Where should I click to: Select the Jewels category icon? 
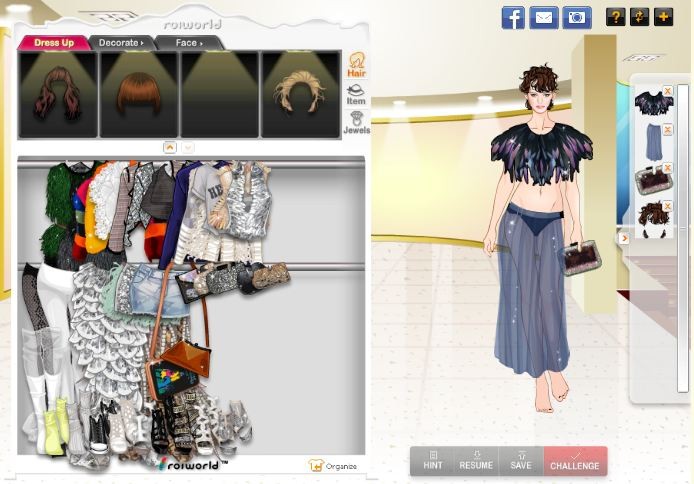click(x=356, y=123)
